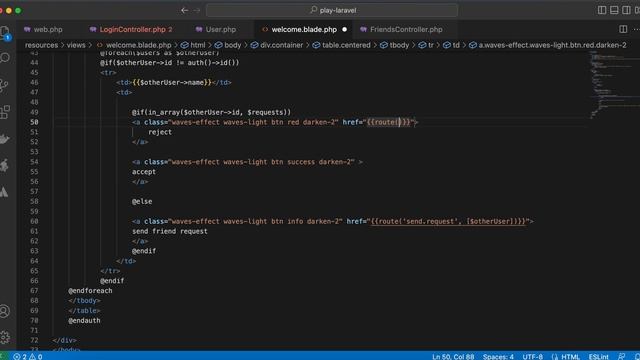The width and height of the screenshot is (640, 360).
Task: Click the '@endforeach' directive on line 67
Action: pyautogui.click(x=90, y=291)
